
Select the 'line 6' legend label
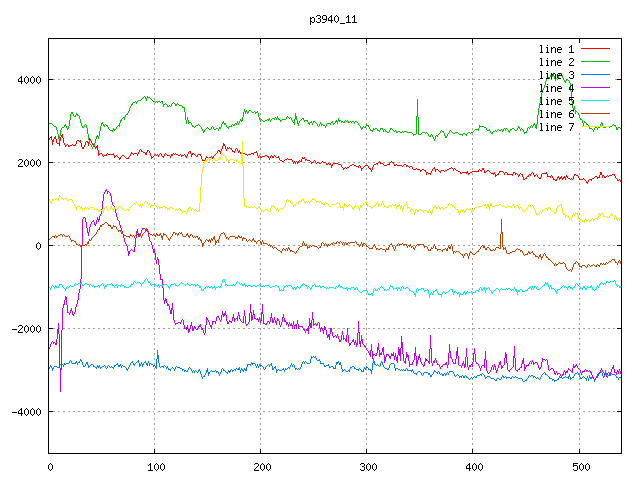[557, 114]
